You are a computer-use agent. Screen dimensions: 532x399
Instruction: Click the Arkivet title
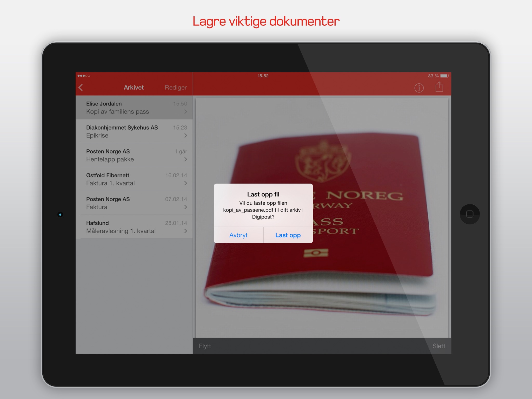134,88
